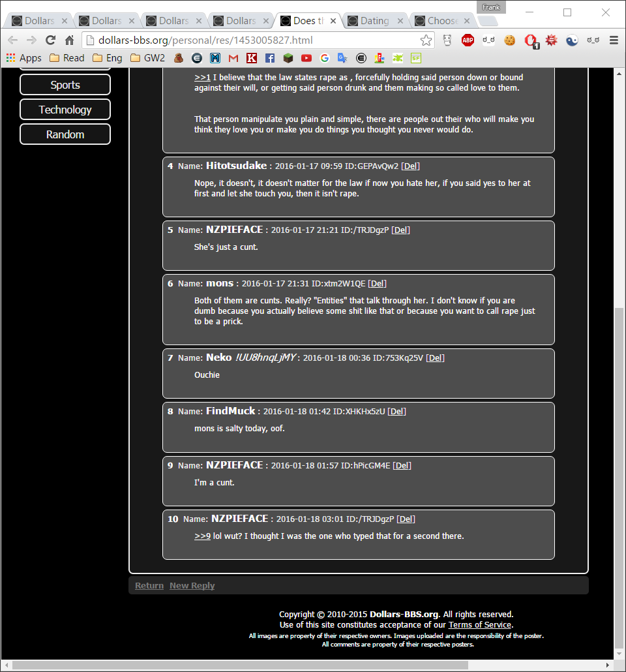The width and height of the screenshot is (626, 672).
Task: Open the green SF bookmark
Action: 415,58
